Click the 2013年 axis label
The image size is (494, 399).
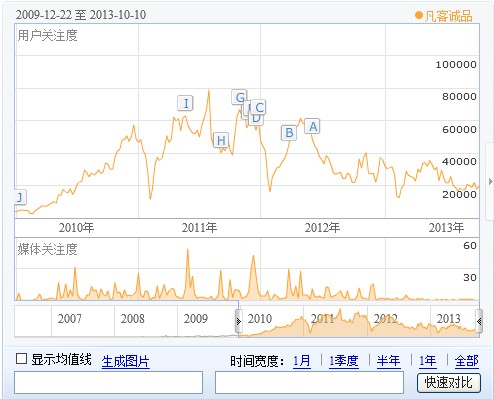(446, 228)
